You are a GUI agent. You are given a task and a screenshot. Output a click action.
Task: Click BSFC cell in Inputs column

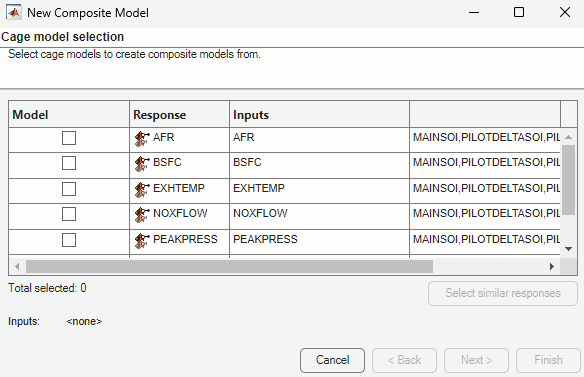(x=320, y=165)
